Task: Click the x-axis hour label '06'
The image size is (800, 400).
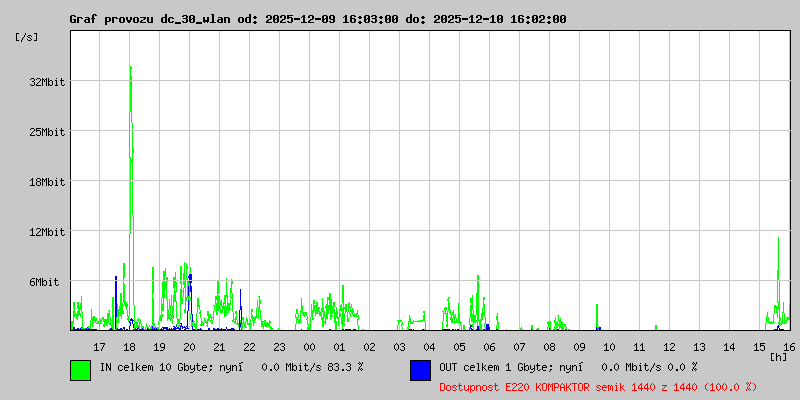Action: [489, 347]
